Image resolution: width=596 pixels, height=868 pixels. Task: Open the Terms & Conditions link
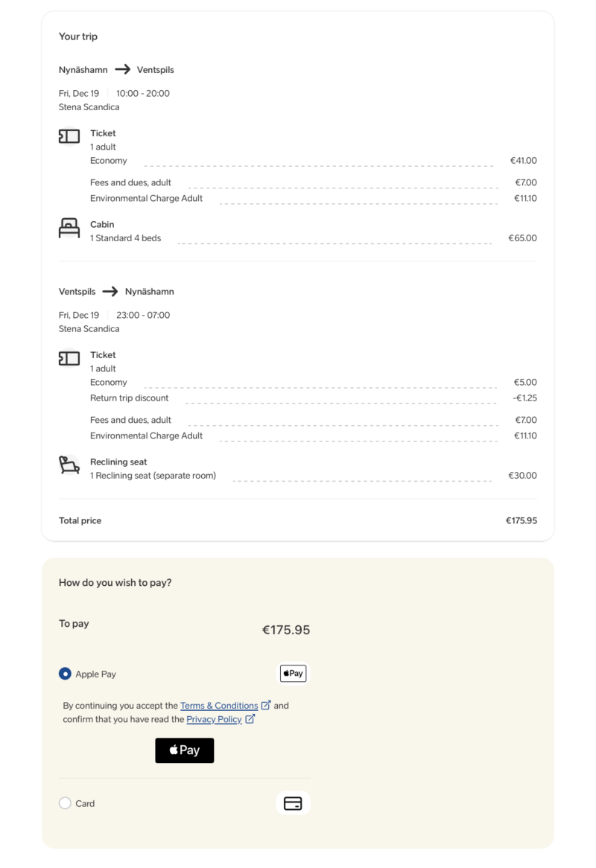tap(218, 706)
